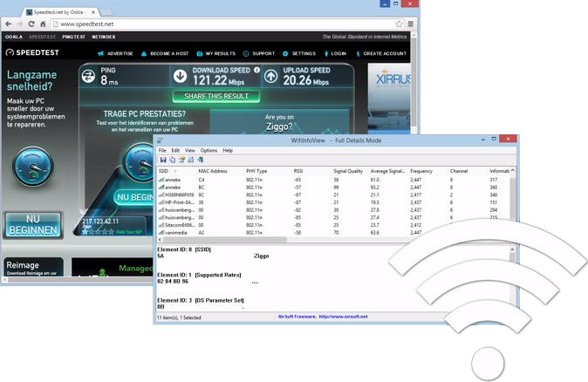Click the last WifiInfoView toolbar icon with arrow
Image resolution: width=588 pixels, height=382 pixels.
[x=201, y=160]
